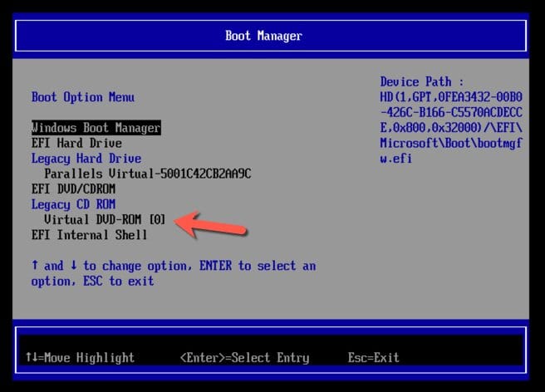The height and width of the screenshot is (392, 545).
Task: Launch the EFI Internal Shell option
Action: click(x=89, y=235)
